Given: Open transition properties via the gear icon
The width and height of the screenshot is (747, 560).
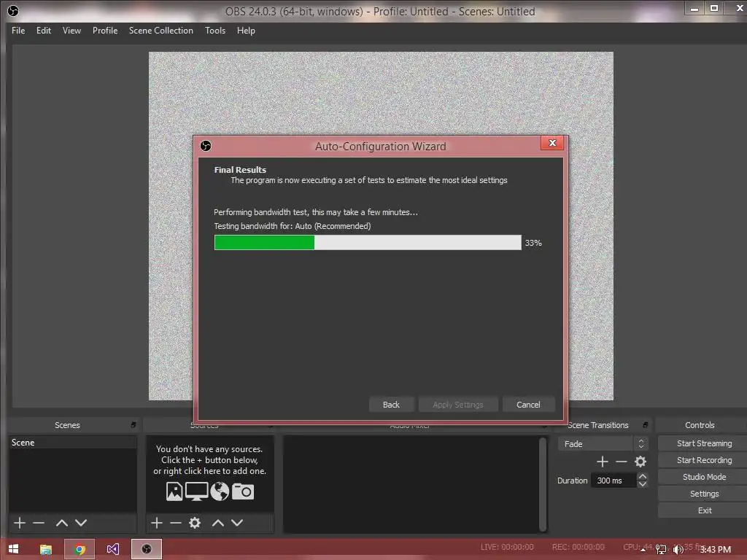Looking at the screenshot, I should [x=640, y=462].
